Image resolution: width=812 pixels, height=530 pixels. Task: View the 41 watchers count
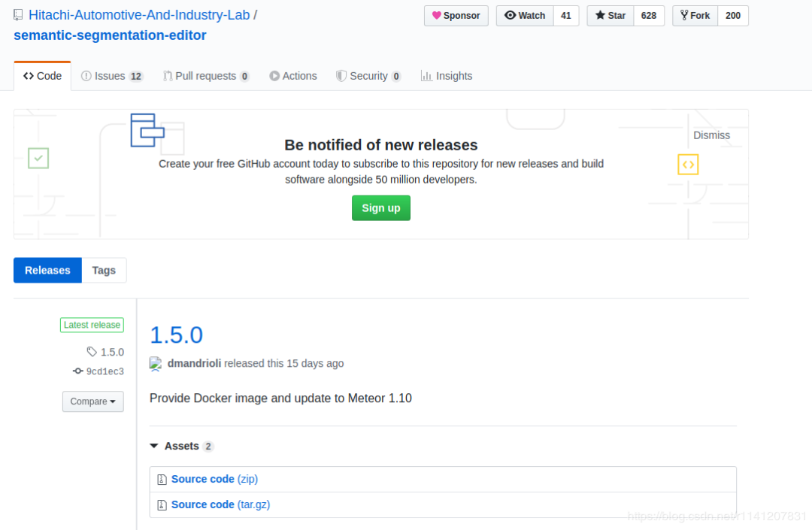pos(566,16)
